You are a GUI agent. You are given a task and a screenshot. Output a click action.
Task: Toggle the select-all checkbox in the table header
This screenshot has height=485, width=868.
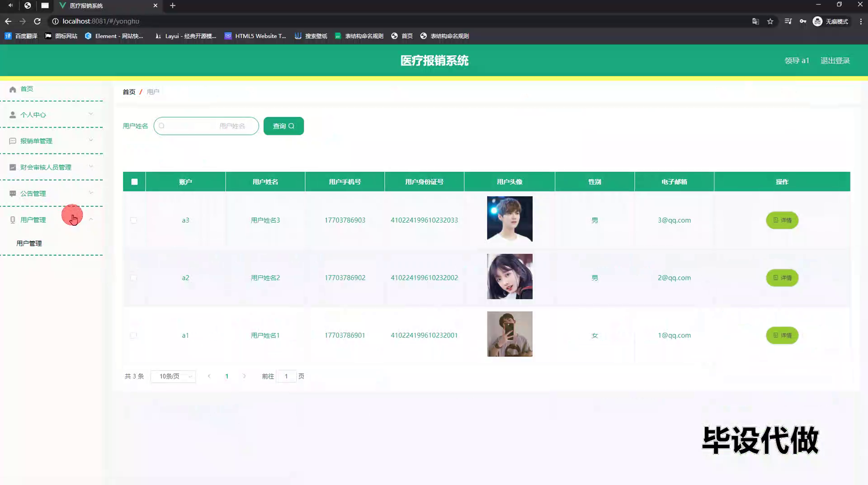[x=134, y=182]
